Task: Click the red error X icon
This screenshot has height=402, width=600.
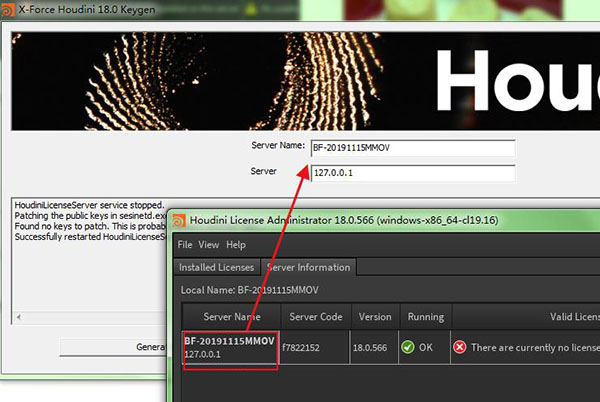Action: [x=460, y=347]
